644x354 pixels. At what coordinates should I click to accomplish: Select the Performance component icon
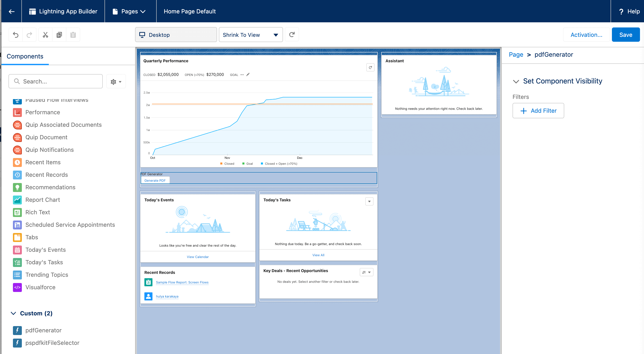click(17, 112)
